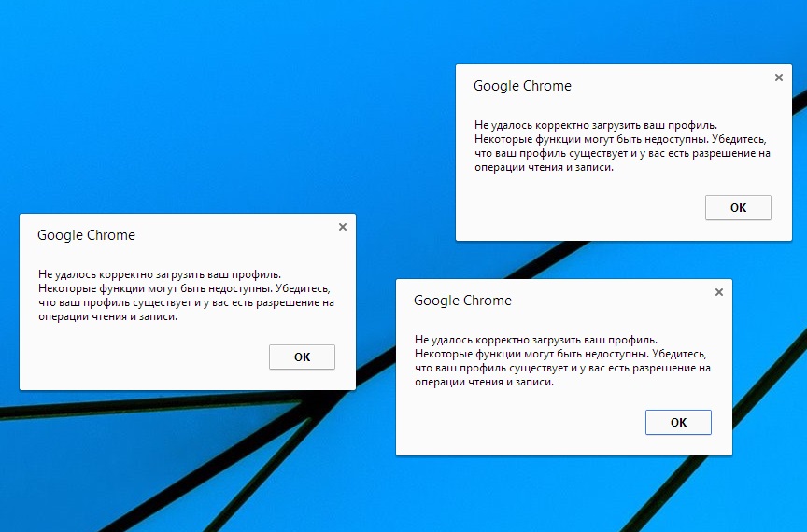
Task: Select the 'Google Chrome' title in leftmost dialog
Action: (x=86, y=235)
